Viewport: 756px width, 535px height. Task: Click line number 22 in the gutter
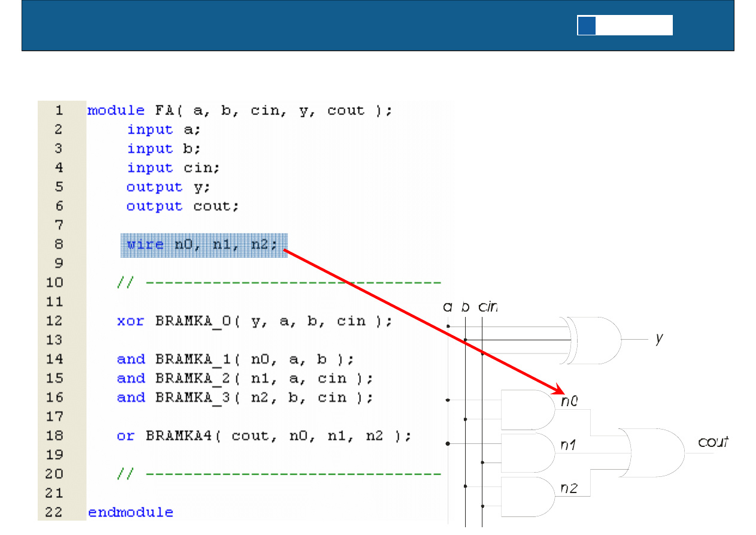(55, 512)
